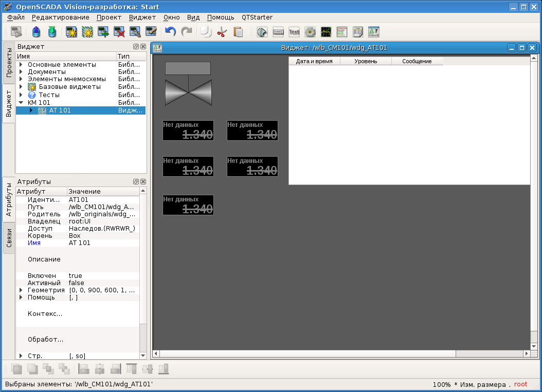Pick the AT value library widget icon
Screen dimensions: 542x392
tap(374, 32)
